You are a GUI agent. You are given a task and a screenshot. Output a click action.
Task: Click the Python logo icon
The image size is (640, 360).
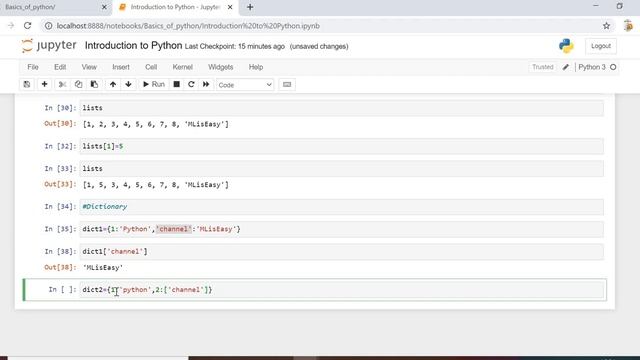tap(566, 46)
